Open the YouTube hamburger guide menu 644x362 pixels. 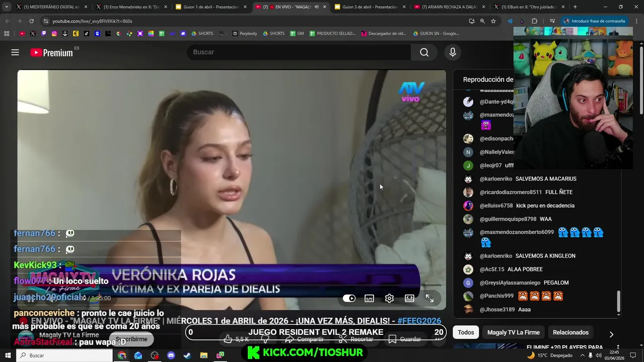click(x=15, y=52)
